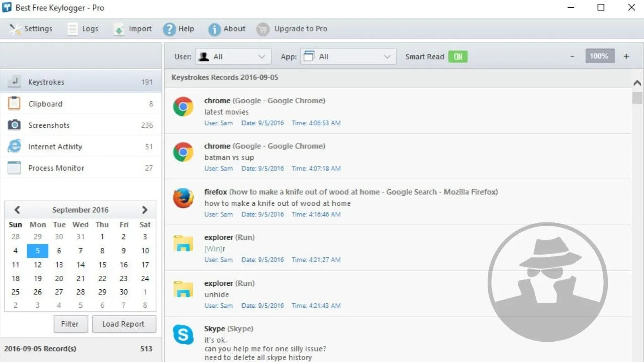Open the Screenshots category
The width and height of the screenshot is (644, 362).
80,125
